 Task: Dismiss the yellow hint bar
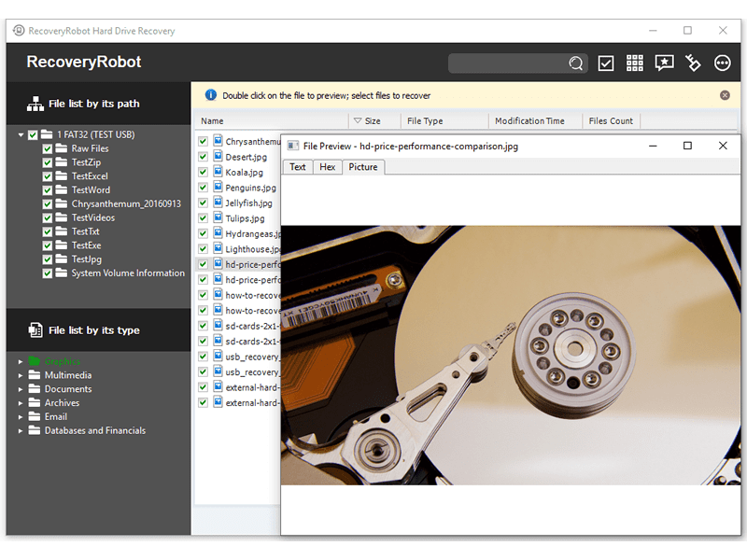click(725, 95)
